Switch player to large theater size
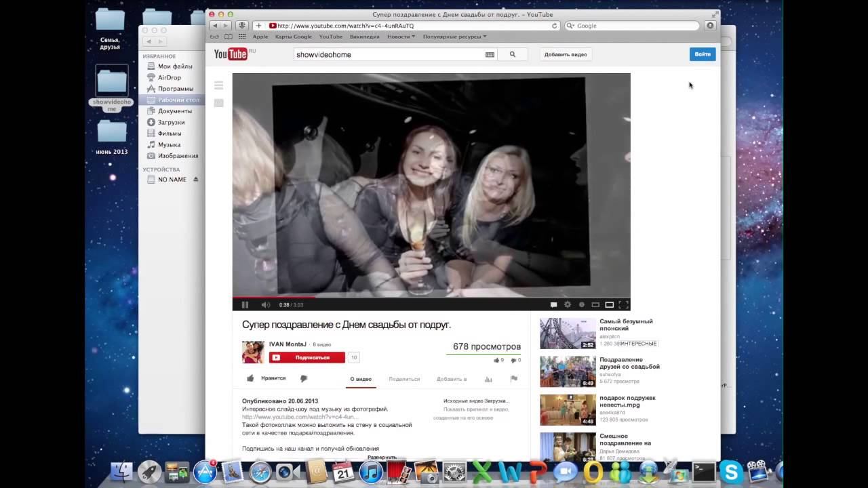The width and height of the screenshot is (868, 488). pos(609,305)
